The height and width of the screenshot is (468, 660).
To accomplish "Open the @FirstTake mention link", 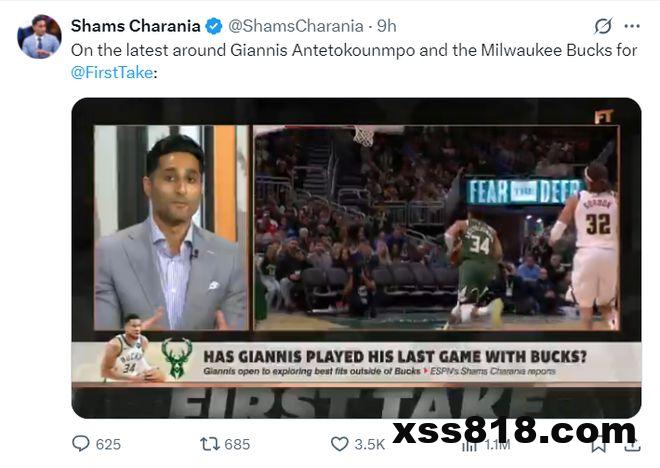I will coord(112,72).
